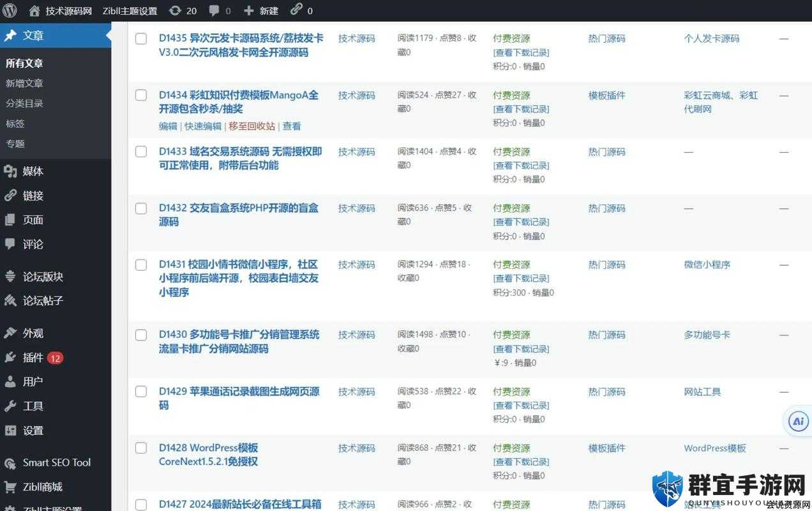The image size is (812, 511).
Task: Open the D1435 异次元发卡源码系统 post title
Action: pos(241,45)
